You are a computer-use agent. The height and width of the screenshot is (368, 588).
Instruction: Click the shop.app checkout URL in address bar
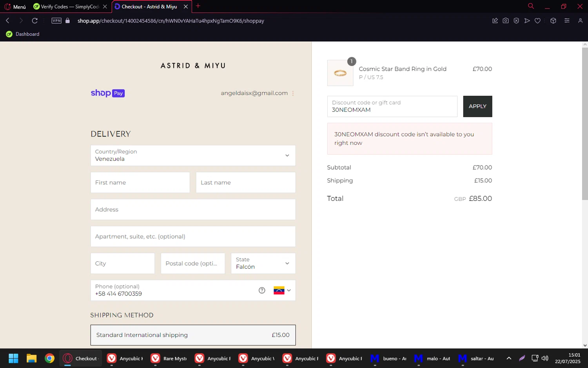[x=171, y=21]
